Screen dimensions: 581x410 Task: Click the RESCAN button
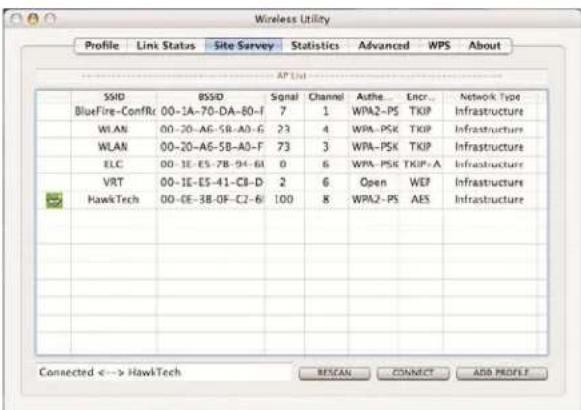tap(334, 373)
